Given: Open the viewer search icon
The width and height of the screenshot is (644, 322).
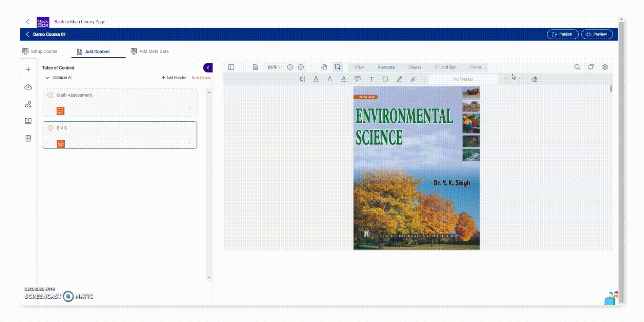Looking at the screenshot, I should click(x=577, y=67).
